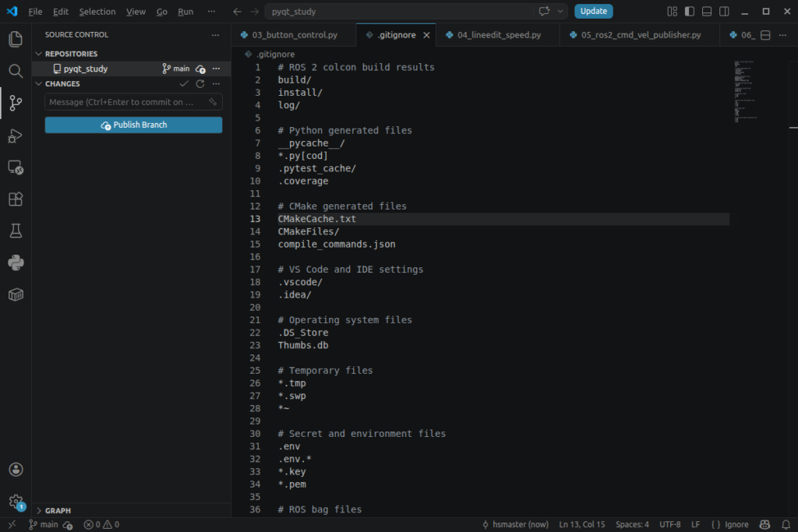The image size is (798, 532).
Task: Refresh the Changes list
Action: click(200, 83)
